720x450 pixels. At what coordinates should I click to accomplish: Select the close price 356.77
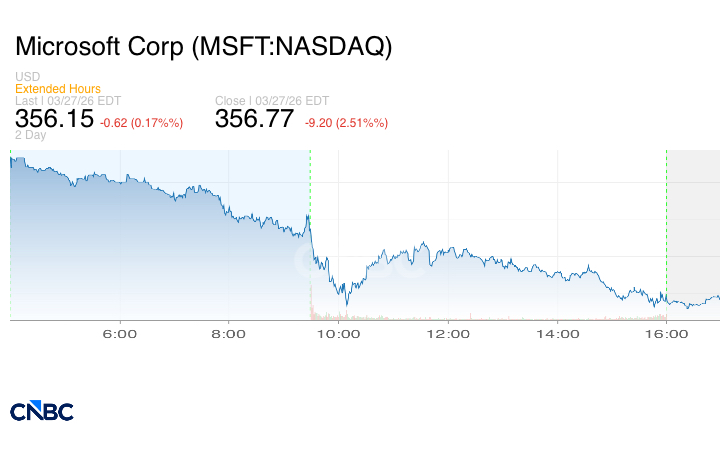pos(255,119)
